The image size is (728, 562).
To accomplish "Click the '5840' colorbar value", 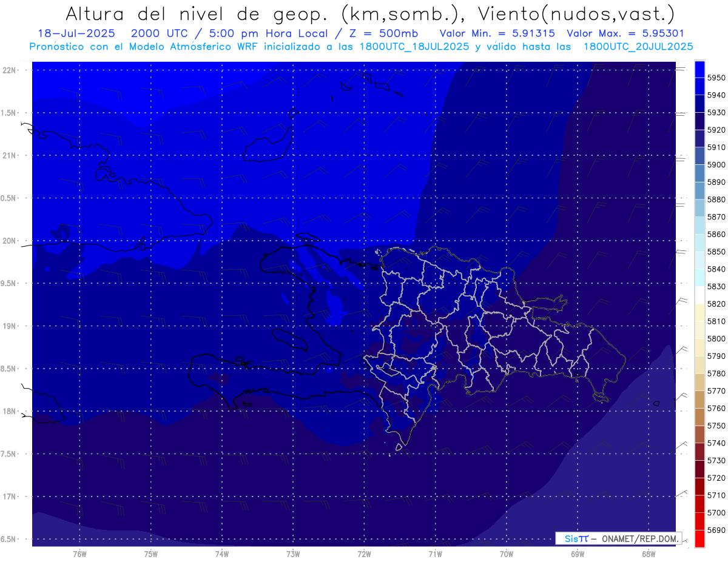I will pyautogui.click(x=716, y=269).
